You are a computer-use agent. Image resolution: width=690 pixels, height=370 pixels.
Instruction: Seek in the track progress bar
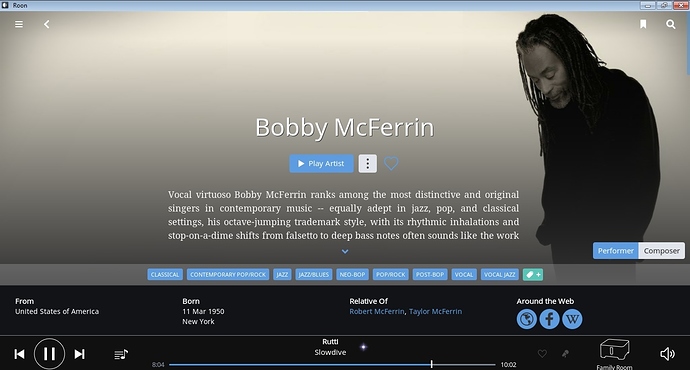click(x=332, y=364)
